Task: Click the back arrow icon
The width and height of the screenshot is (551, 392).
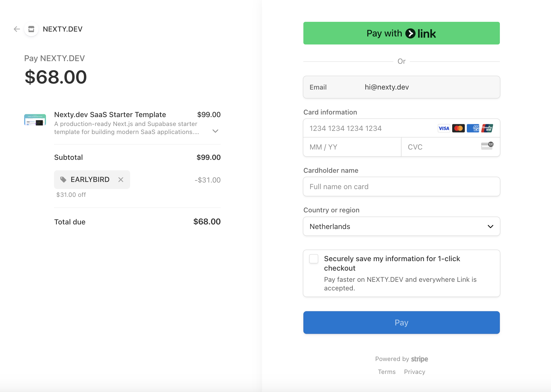Action: (17, 29)
